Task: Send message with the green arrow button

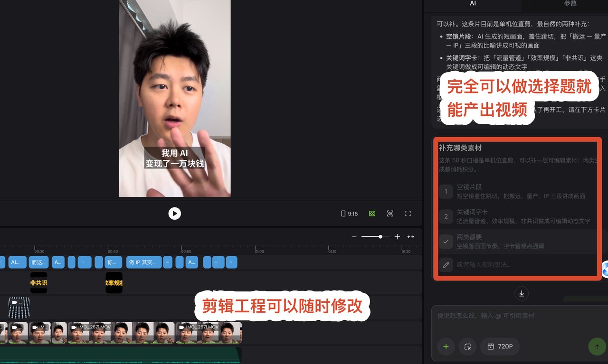Action: [x=597, y=346]
